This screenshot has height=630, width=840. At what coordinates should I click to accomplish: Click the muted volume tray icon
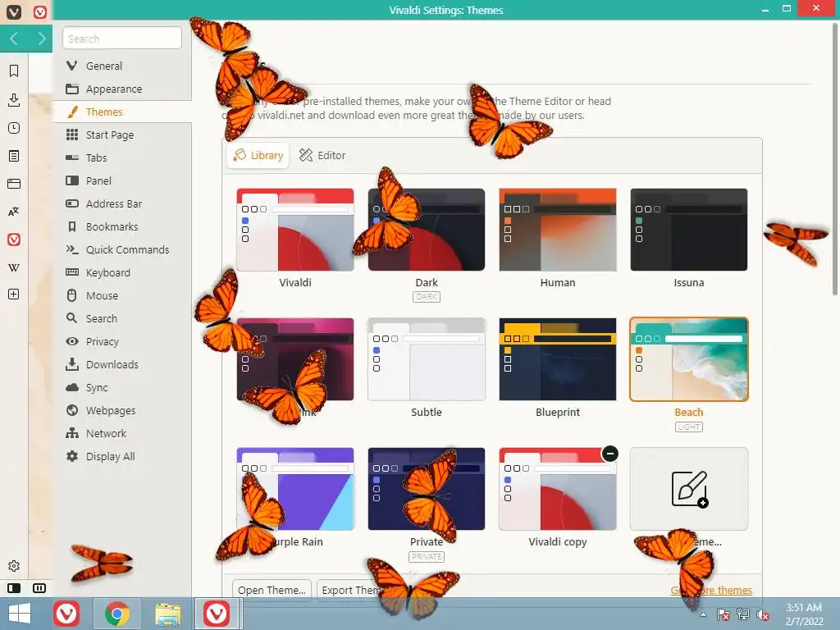pos(762,614)
